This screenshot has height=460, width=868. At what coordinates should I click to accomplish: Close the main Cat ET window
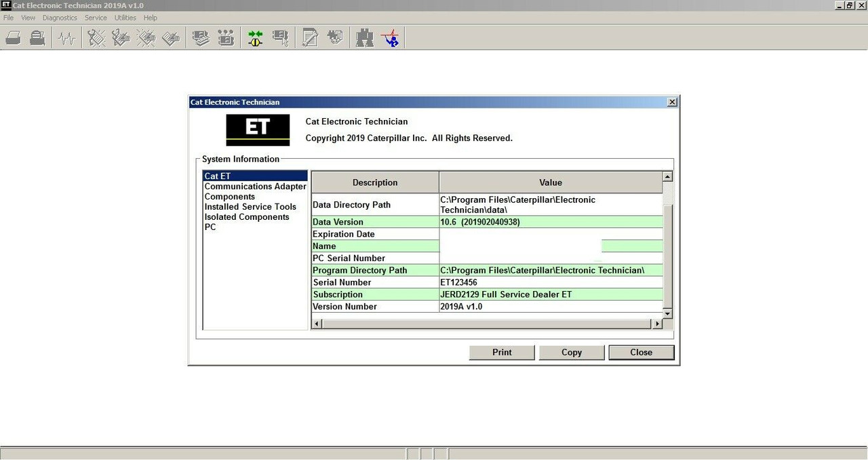pos(861,5)
